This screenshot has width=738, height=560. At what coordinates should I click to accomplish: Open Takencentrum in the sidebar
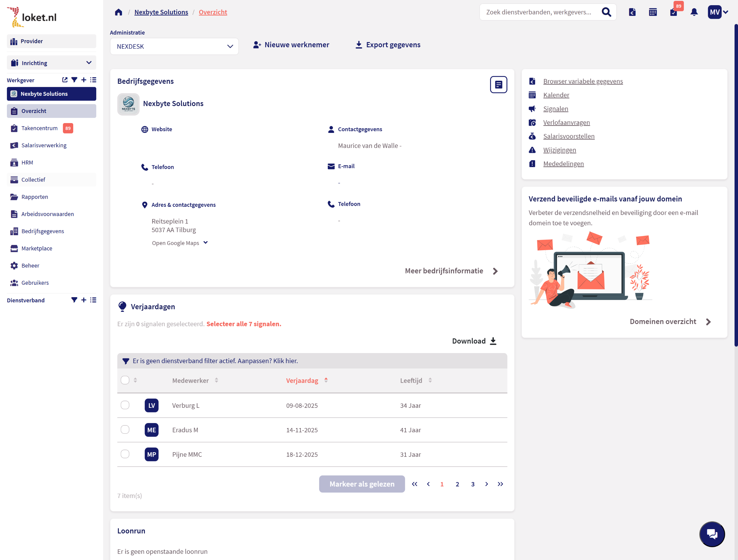point(39,128)
